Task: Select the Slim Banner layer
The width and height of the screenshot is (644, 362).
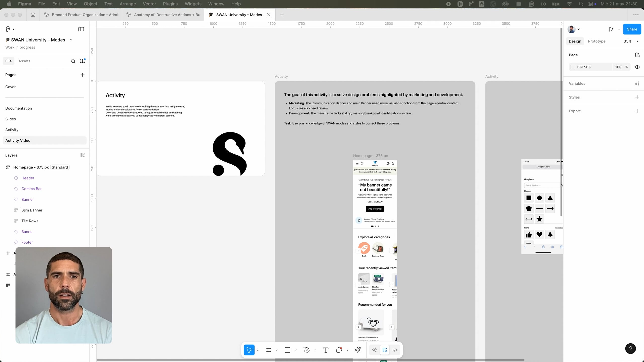Action: click(32, 210)
